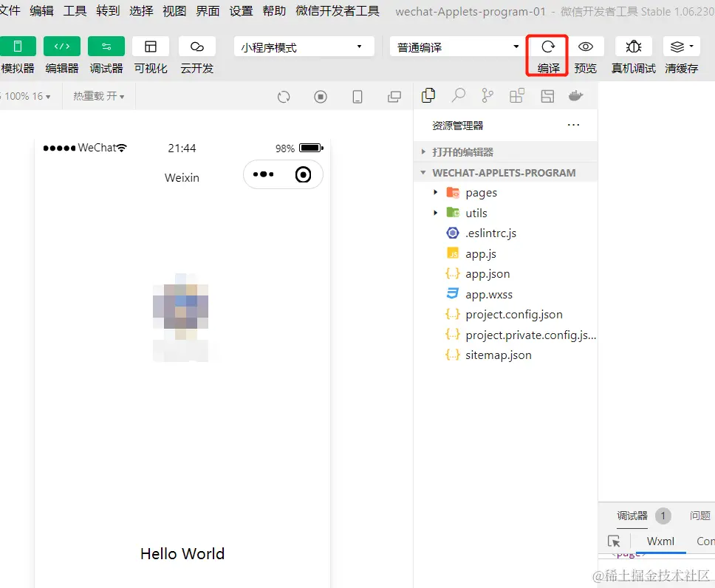Click the debugger count badge 1

click(x=663, y=516)
